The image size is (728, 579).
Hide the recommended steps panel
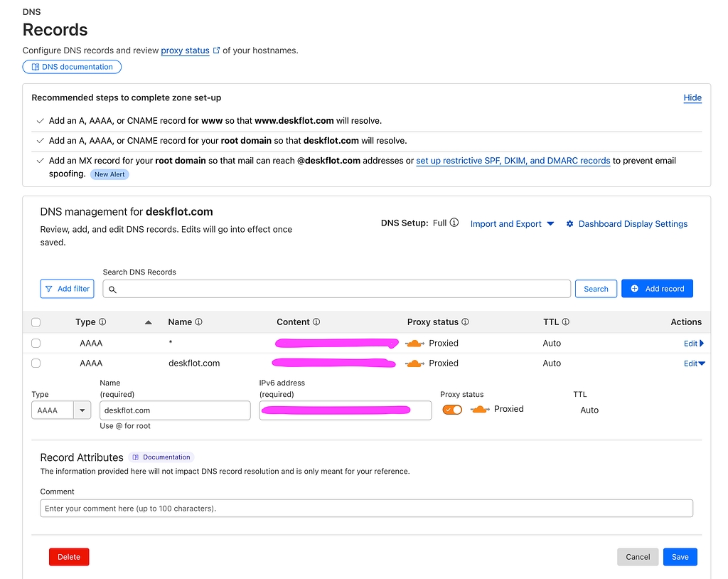tap(692, 97)
